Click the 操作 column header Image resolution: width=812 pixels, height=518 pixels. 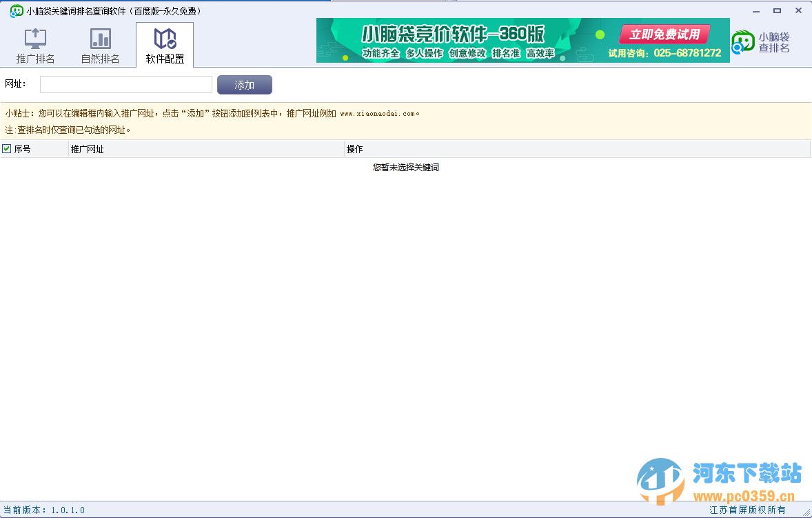354,148
